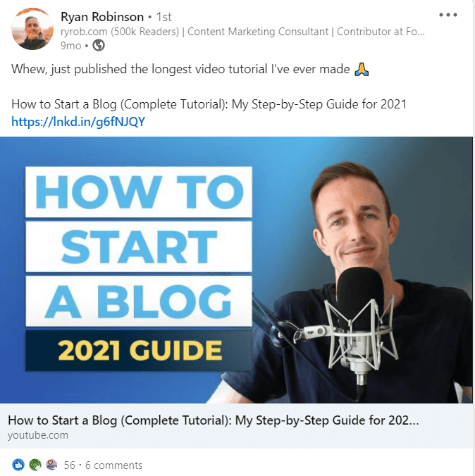Click the praying hands emoji in the post
475x476 pixels.
click(362, 69)
